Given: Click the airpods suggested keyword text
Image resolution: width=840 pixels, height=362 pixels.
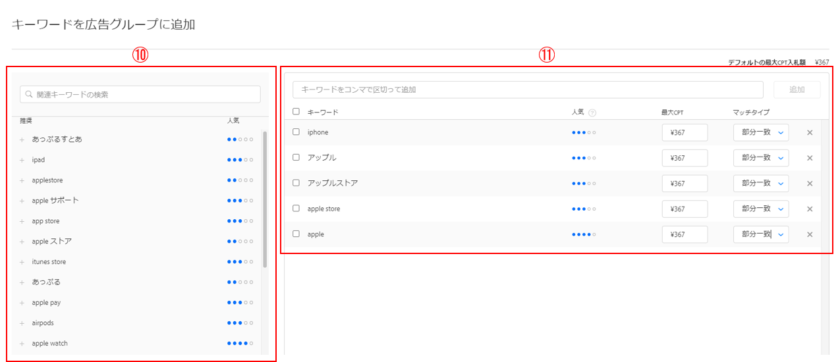Looking at the screenshot, I should tap(42, 323).
